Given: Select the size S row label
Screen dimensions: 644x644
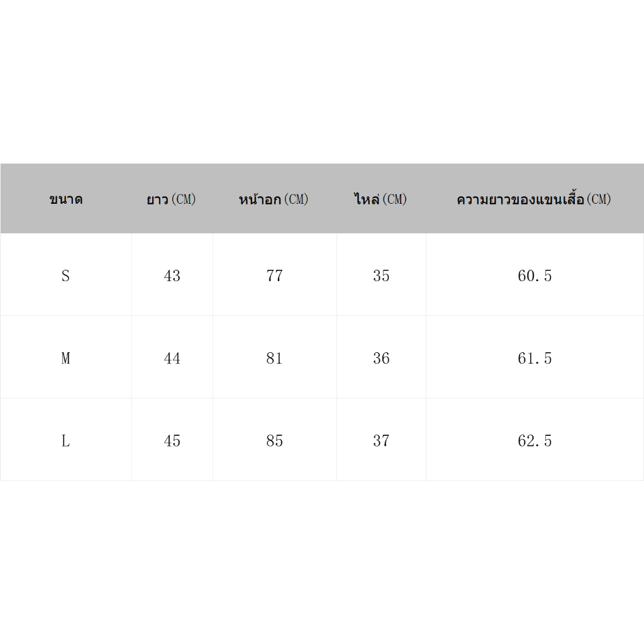Looking at the screenshot, I should pos(65,275).
